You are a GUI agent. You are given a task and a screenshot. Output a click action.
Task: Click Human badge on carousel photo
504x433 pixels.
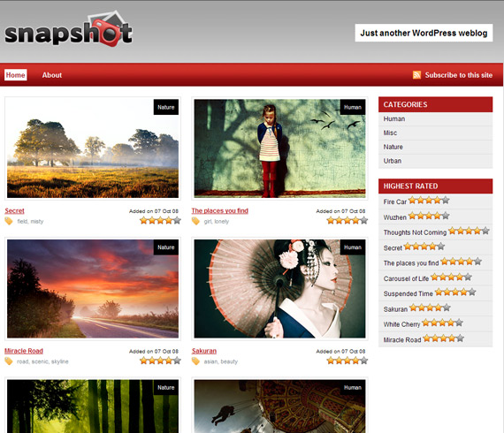[353, 388]
